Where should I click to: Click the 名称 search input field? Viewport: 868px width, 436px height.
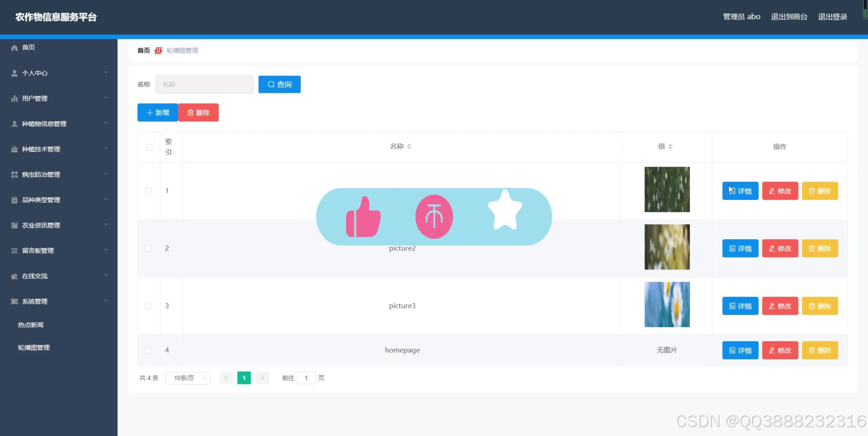pos(204,84)
